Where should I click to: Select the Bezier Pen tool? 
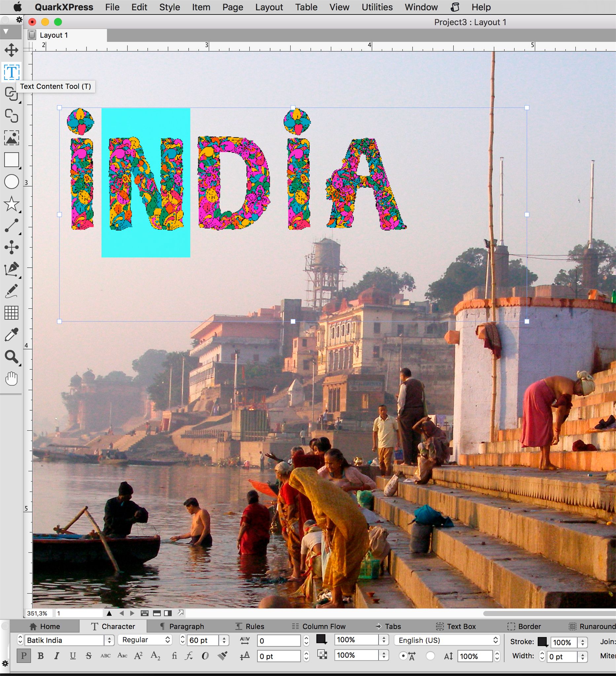point(12,269)
